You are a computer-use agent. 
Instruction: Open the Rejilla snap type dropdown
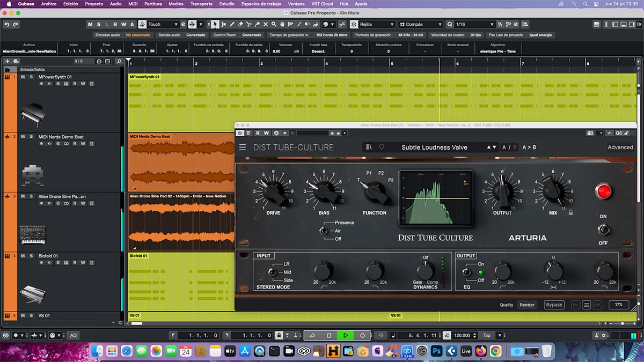coord(377,24)
